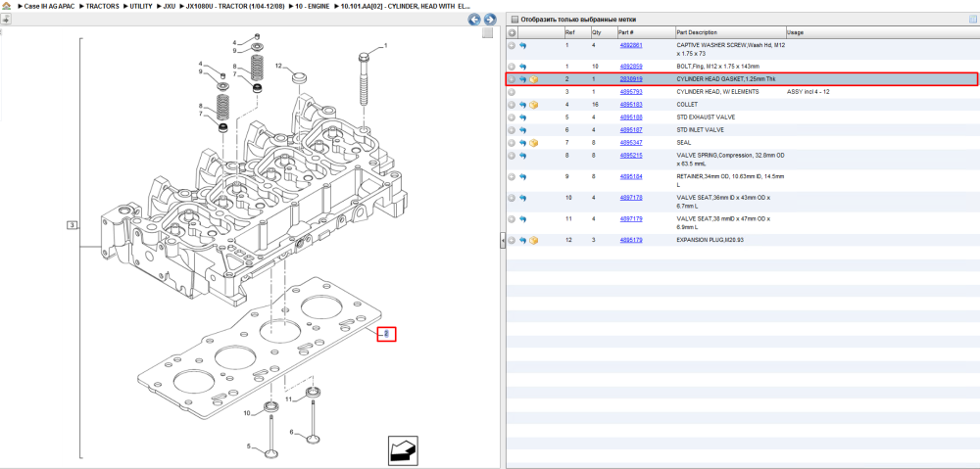980x469 pixels.
Task: Open part number link 4892861
Action: pos(630,46)
